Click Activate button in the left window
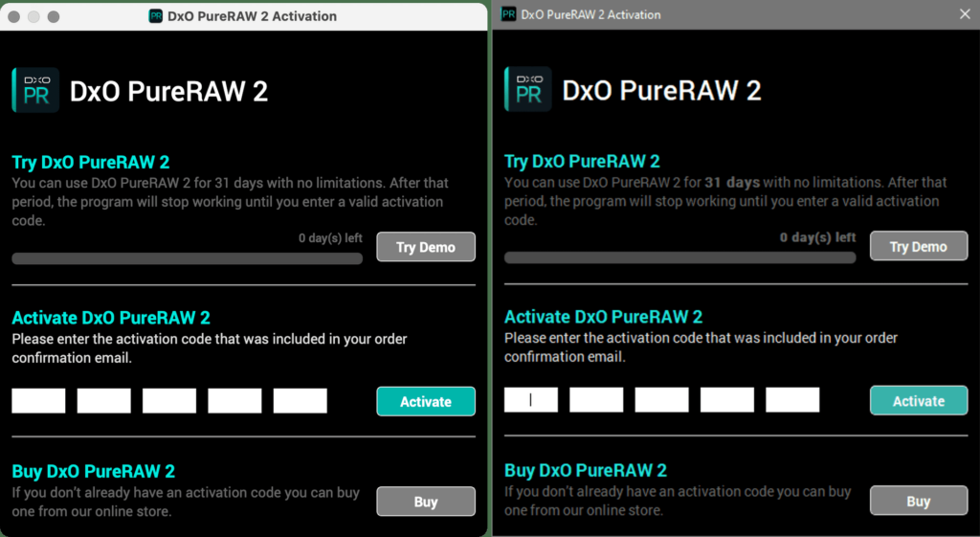 tap(426, 401)
